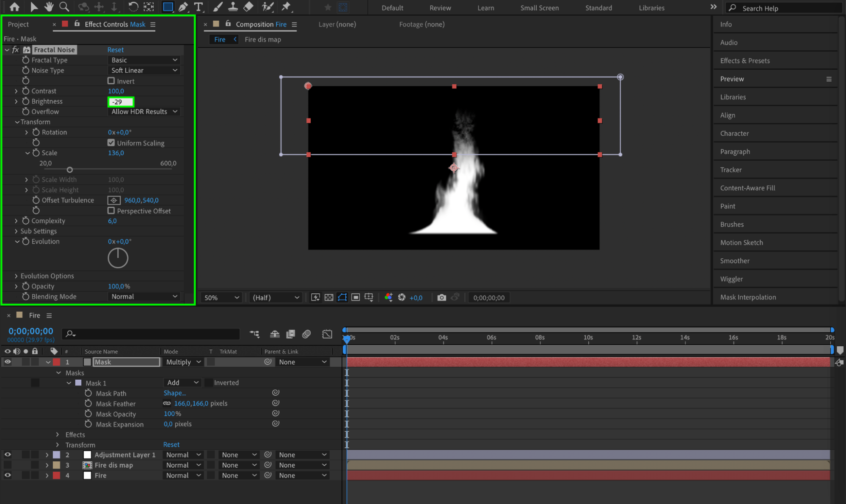Select the Hand tool
The height and width of the screenshot is (504, 846).
(x=49, y=7)
